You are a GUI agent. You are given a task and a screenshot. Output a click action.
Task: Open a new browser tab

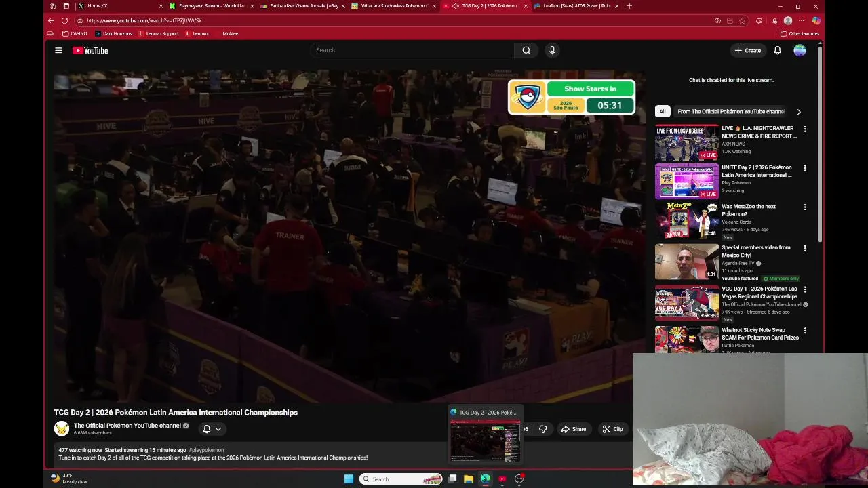tap(629, 6)
